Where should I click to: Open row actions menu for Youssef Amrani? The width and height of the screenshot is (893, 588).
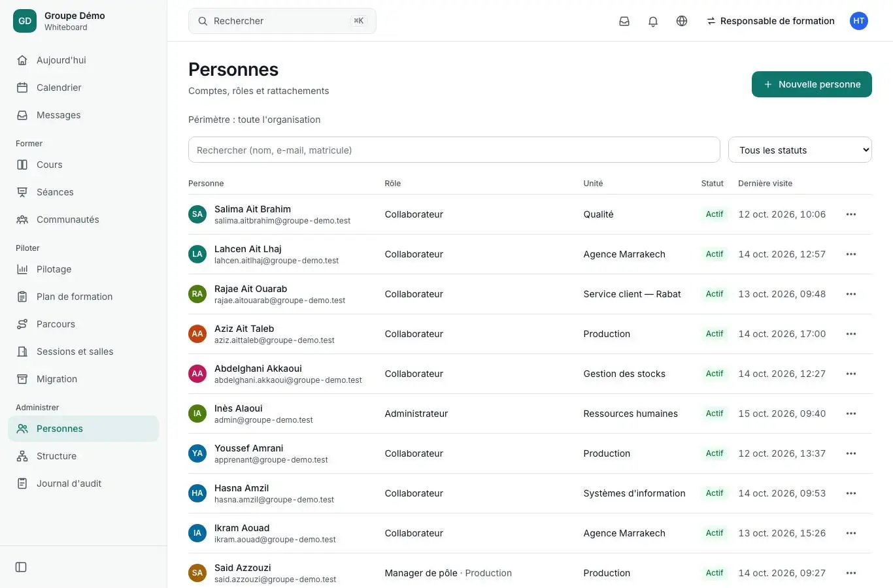point(851,453)
